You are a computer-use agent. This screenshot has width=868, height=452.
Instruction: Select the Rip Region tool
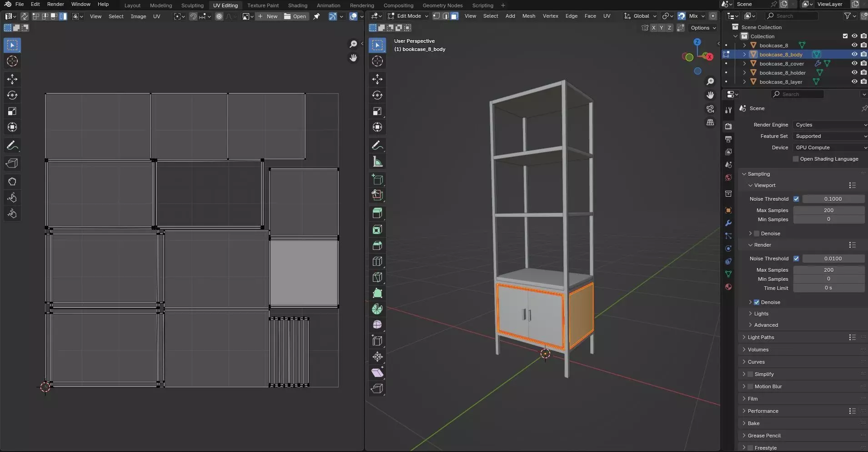click(x=377, y=389)
